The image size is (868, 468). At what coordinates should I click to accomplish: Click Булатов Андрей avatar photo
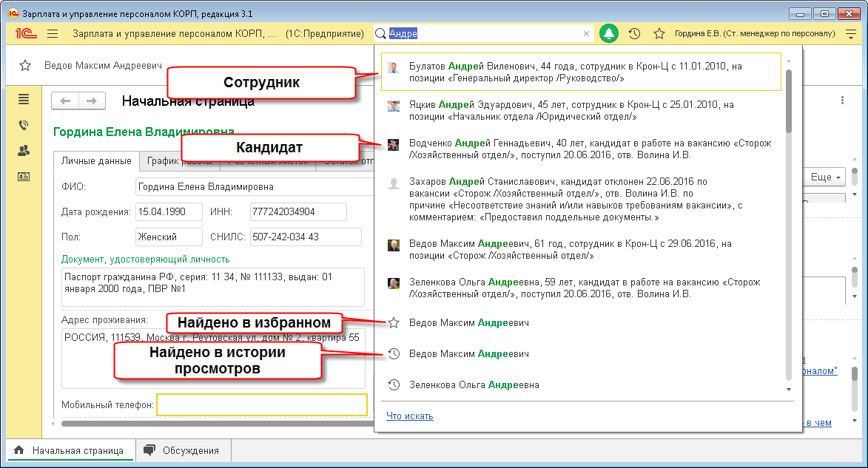tap(394, 67)
